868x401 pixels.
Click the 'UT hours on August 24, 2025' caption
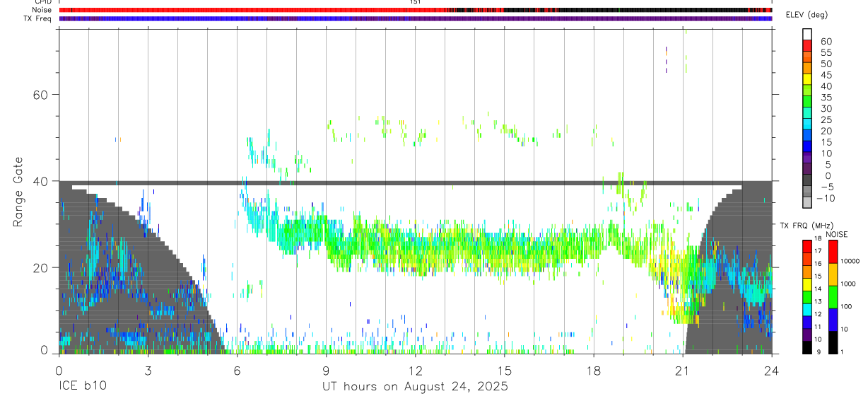pyautogui.click(x=415, y=387)
